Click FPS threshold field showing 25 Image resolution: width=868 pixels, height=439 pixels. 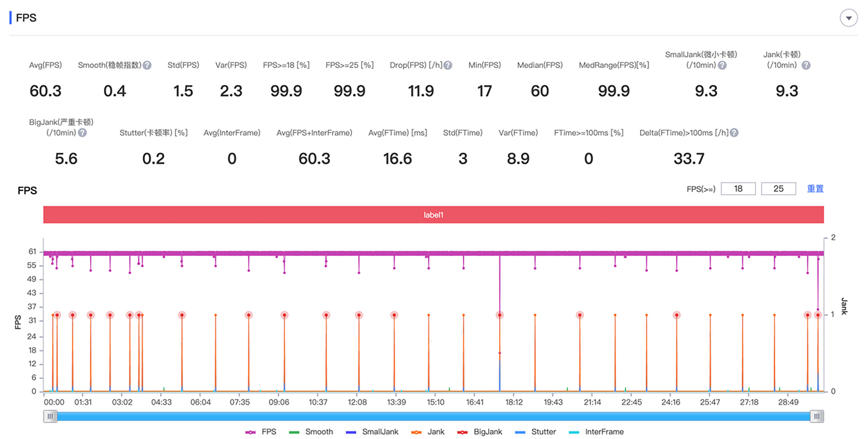[x=778, y=189]
